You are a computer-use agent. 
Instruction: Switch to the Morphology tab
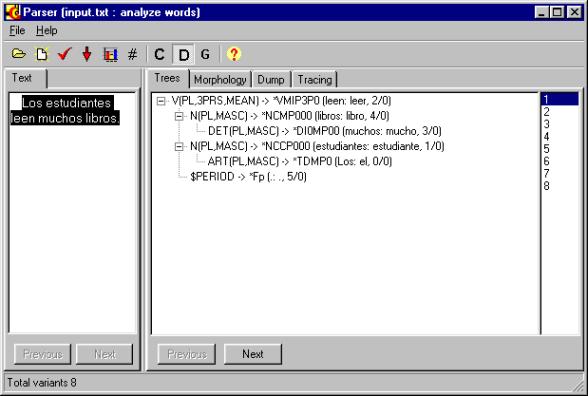point(220,80)
